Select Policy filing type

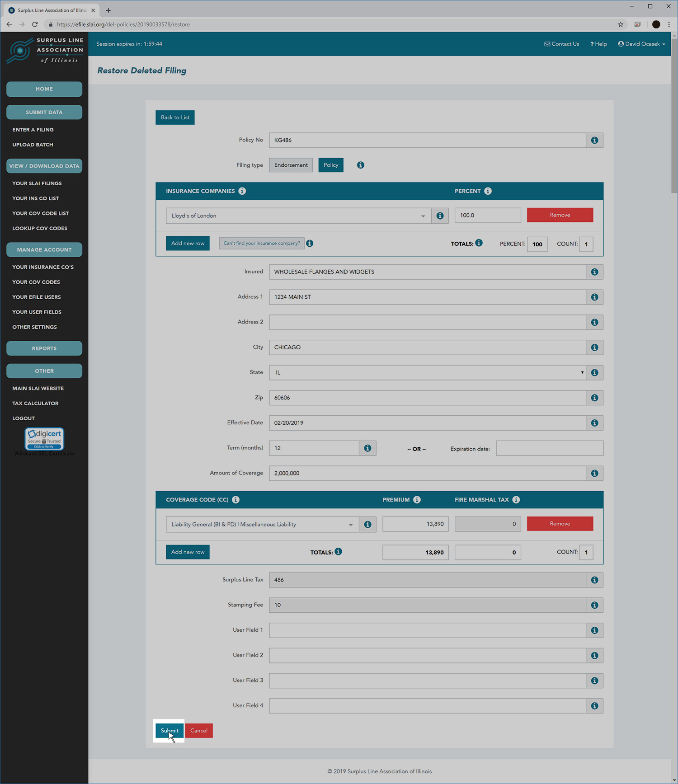330,165
